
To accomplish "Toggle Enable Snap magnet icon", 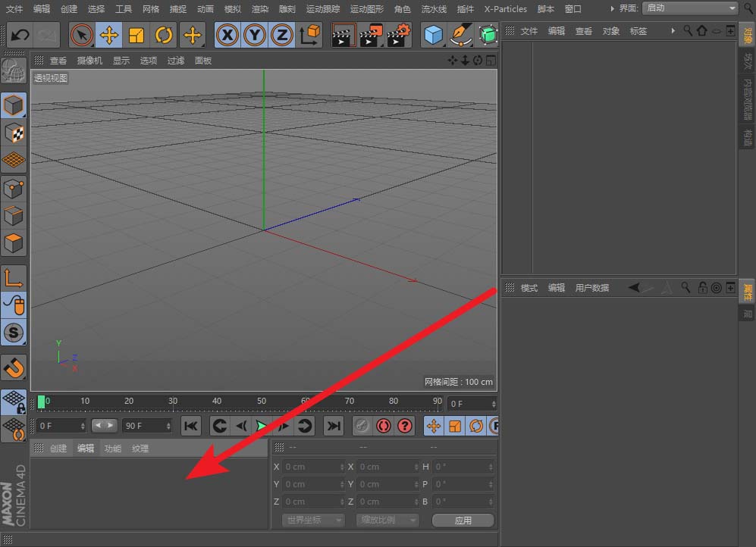I will pyautogui.click(x=14, y=368).
